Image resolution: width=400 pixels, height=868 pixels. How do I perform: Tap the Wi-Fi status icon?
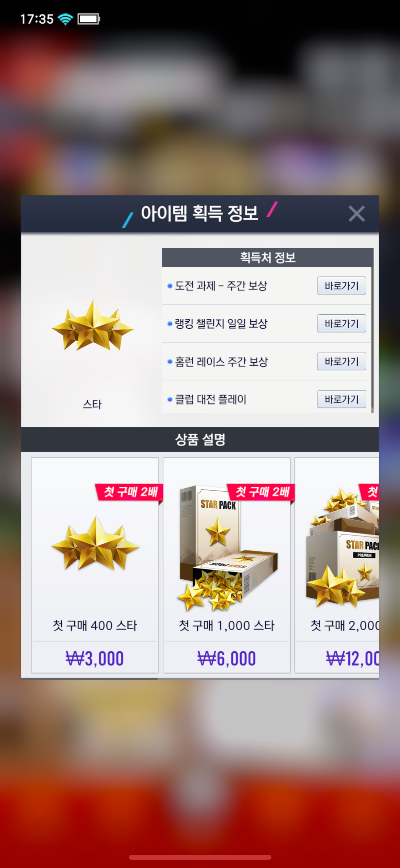point(65,19)
